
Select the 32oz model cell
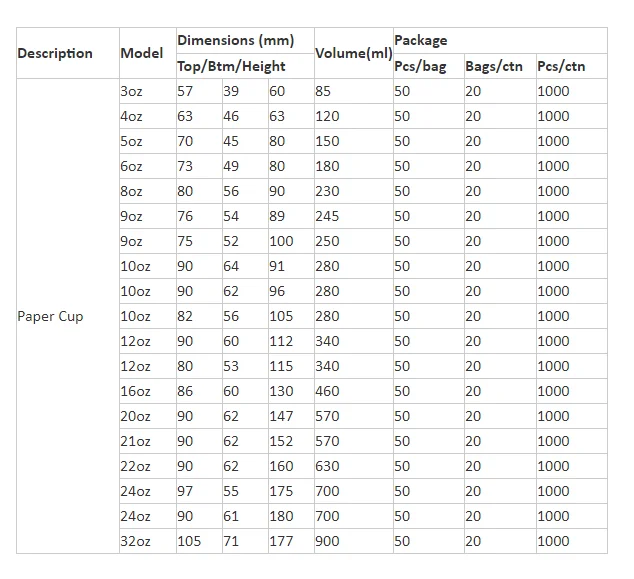click(x=135, y=542)
